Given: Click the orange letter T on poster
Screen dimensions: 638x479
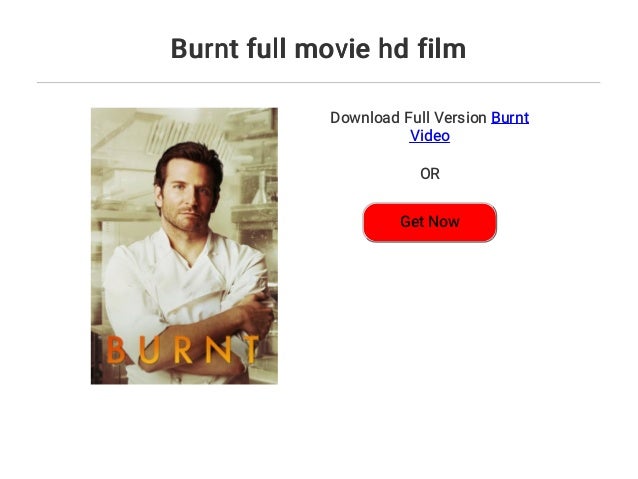Looking at the screenshot, I should [249, 350].
